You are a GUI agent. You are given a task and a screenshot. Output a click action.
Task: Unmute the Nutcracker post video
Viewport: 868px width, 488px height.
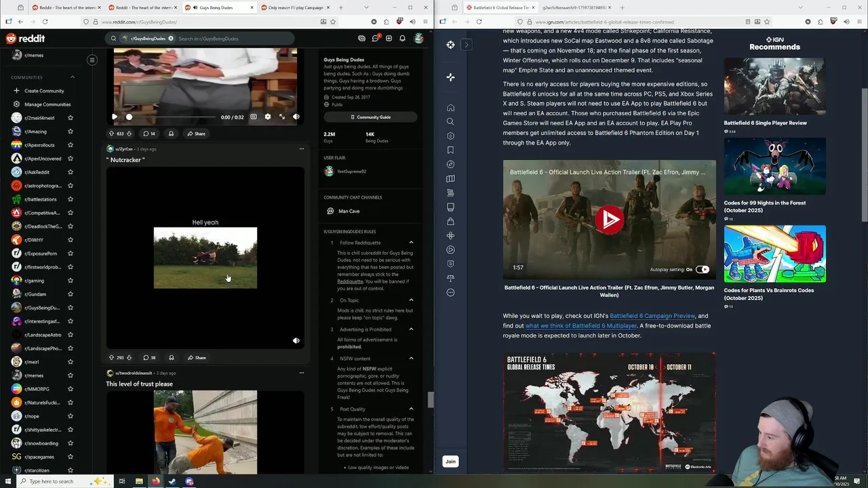(x=296, y=341)
